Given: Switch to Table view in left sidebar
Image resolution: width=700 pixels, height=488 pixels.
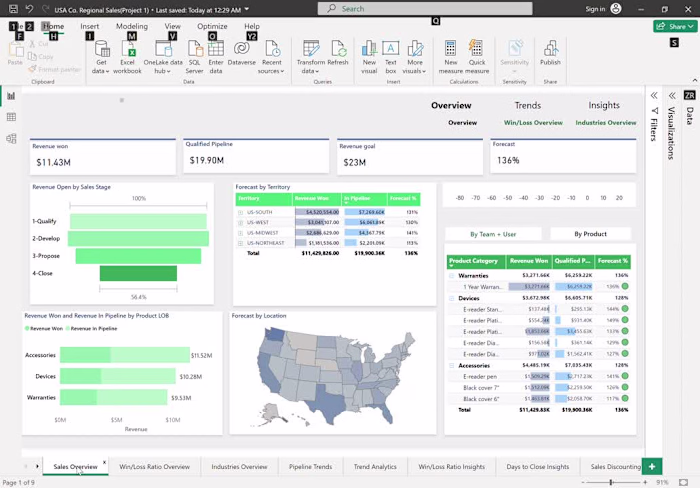Looking at the screenshot, I should coord(11,117).
